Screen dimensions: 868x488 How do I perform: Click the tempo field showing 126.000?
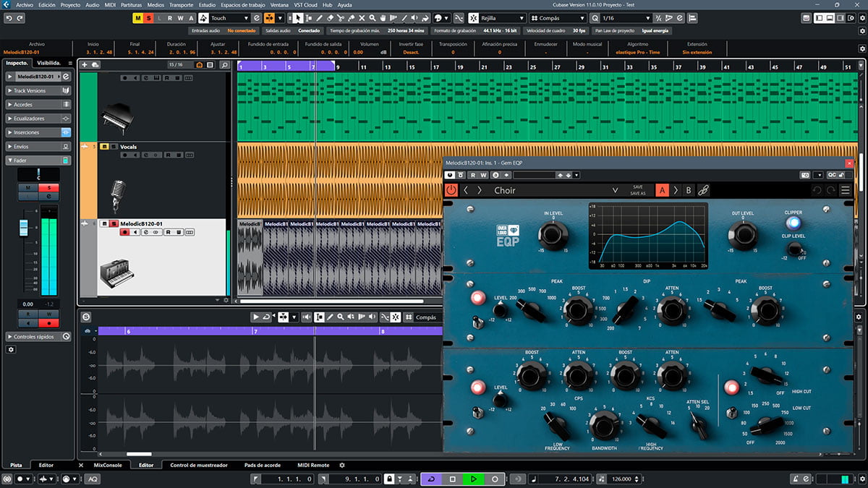click(x=624, y=479)
